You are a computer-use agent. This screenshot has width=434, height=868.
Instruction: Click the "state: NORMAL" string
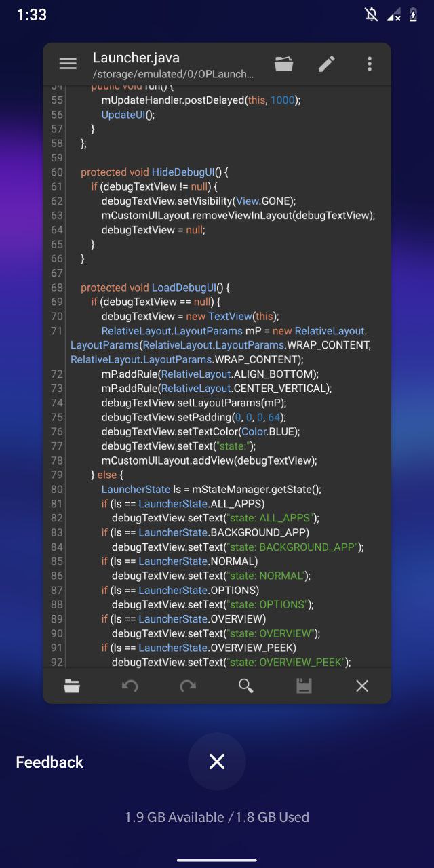[x=265, y=576]
